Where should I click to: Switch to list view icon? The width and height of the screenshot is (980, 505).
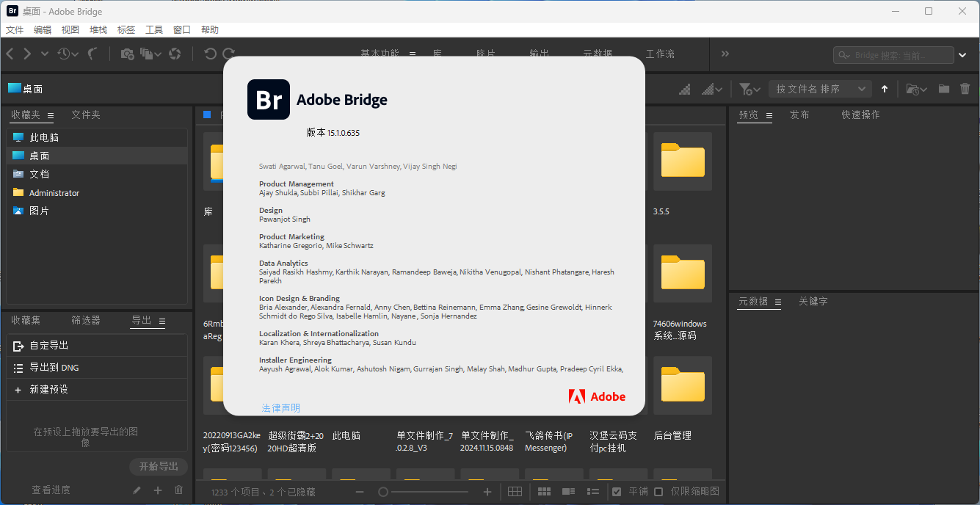pyautogui.click(x=594, y=492)
